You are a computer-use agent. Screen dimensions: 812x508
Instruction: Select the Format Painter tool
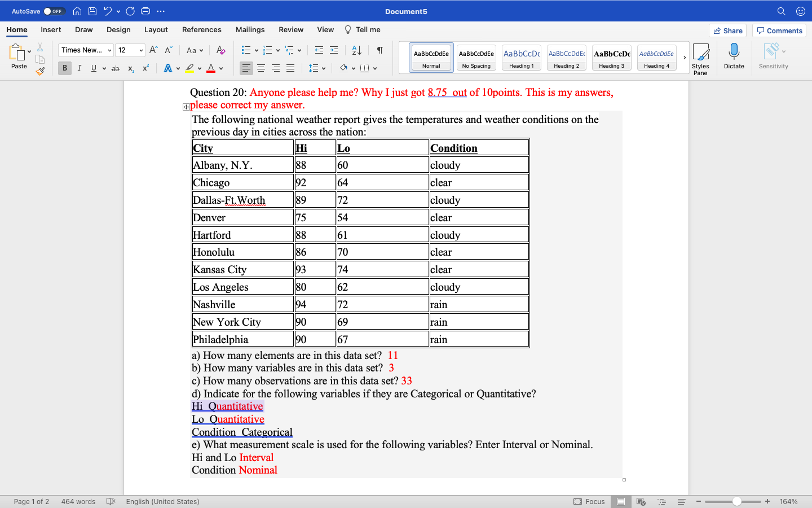(40, 70)
